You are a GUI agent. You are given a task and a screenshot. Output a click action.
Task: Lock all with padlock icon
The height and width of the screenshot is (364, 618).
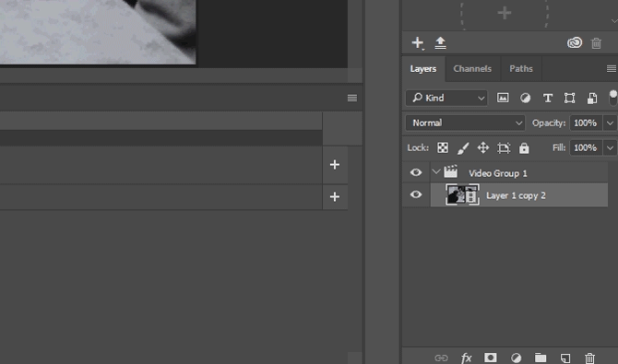(x=524, y=148)
